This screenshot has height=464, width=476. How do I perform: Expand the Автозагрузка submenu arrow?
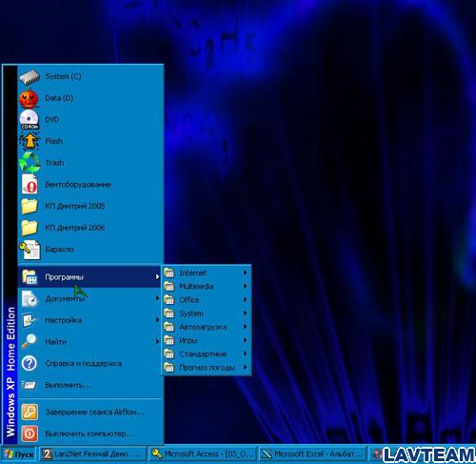(x=246, y=327)
